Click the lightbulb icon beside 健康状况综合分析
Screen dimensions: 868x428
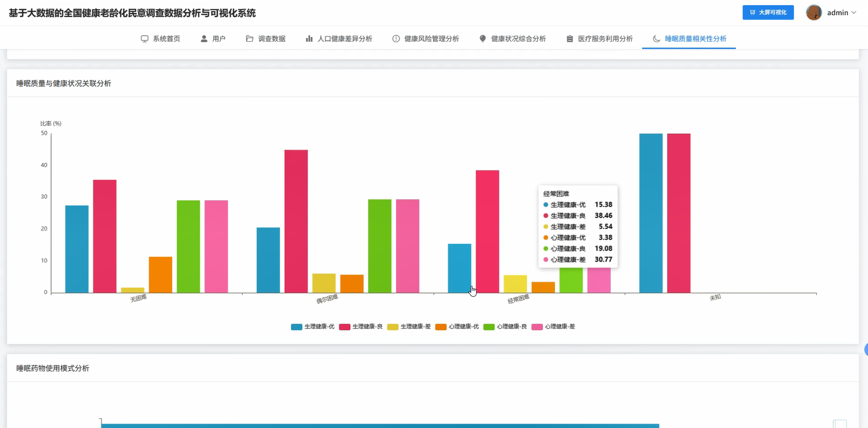tap(482, 39)
